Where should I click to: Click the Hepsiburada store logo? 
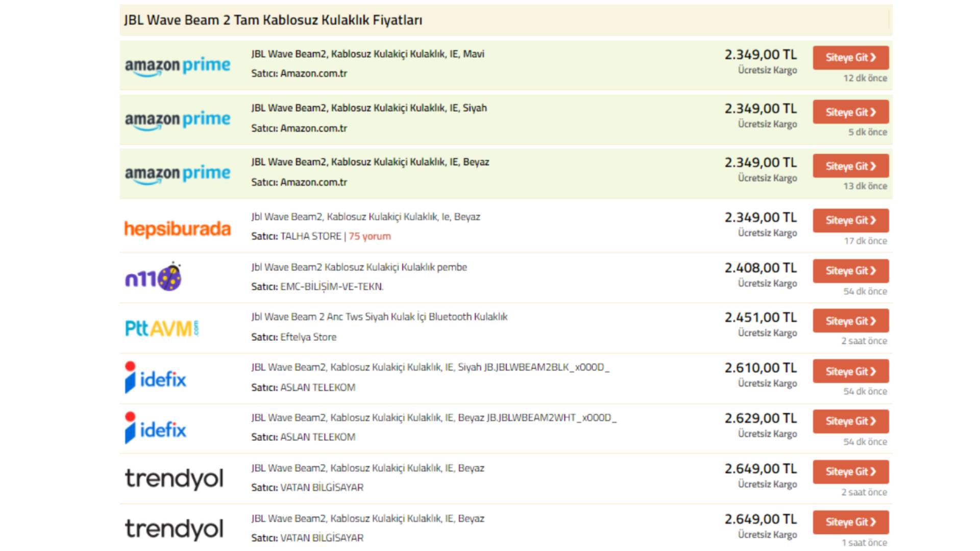178,229
